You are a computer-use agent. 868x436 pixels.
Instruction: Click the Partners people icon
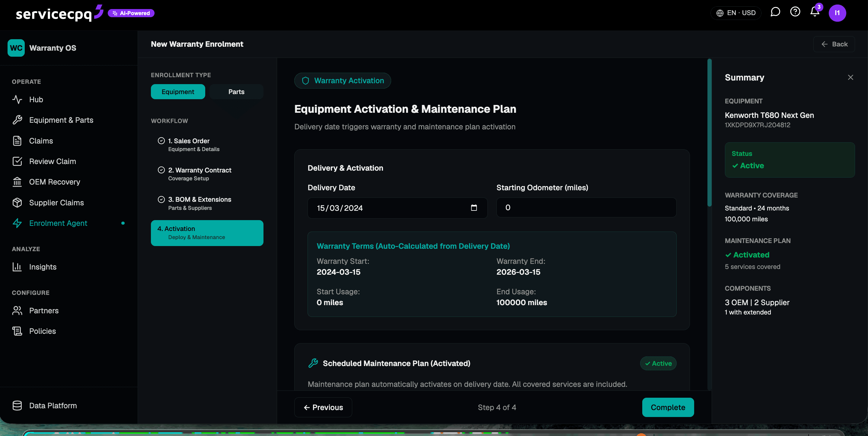(x=17, y=311)
